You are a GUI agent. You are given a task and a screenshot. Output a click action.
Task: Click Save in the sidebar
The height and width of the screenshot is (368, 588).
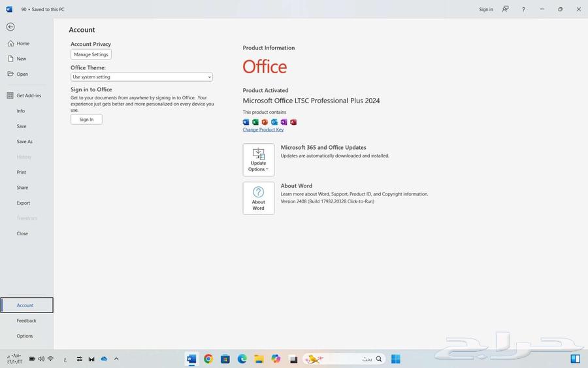[22, 126]
